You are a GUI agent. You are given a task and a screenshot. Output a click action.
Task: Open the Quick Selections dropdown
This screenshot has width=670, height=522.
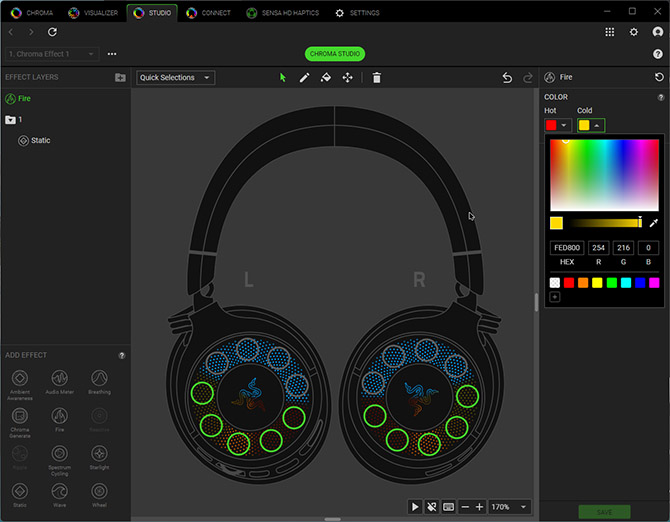tap(175, 77)
